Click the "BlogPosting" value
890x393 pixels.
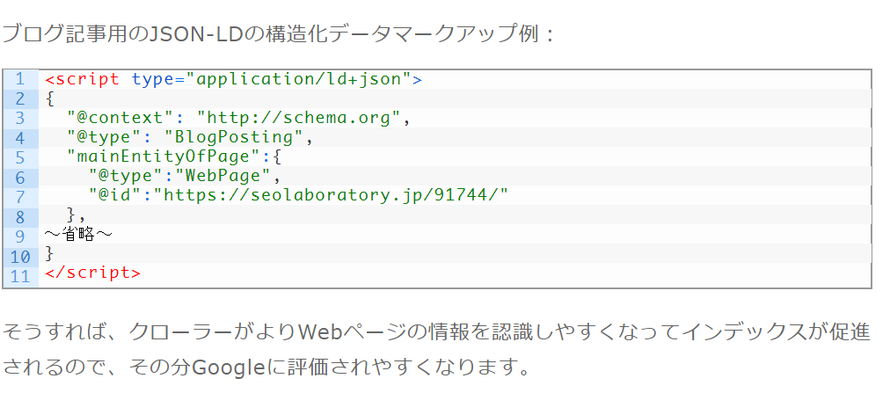click(233, 137)
